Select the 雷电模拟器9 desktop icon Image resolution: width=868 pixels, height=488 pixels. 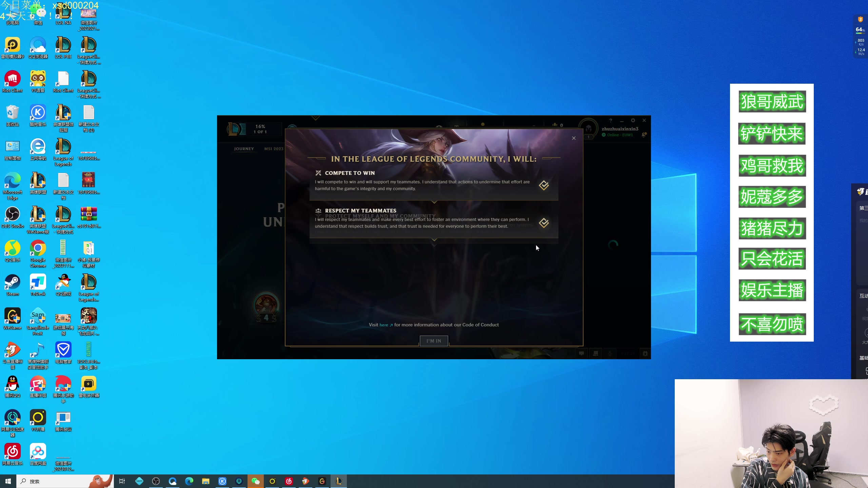point(13,48)
